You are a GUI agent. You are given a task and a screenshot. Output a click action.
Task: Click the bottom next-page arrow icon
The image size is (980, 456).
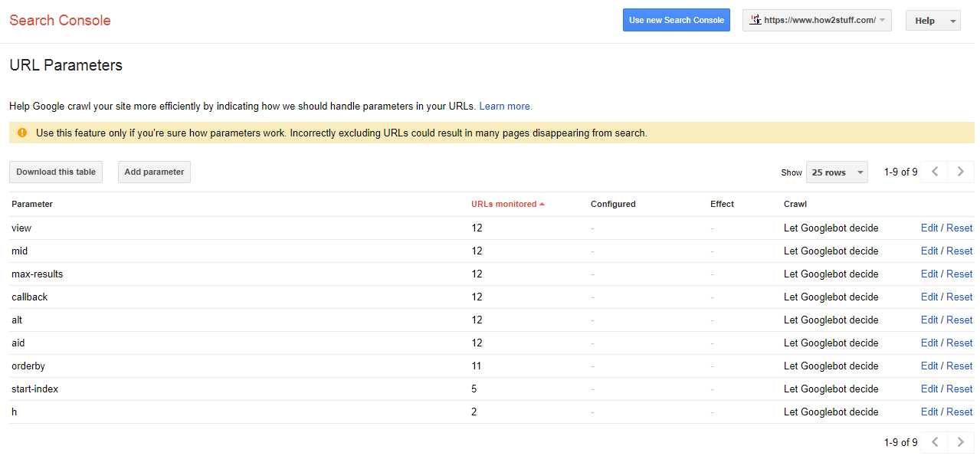click(961, 442)
